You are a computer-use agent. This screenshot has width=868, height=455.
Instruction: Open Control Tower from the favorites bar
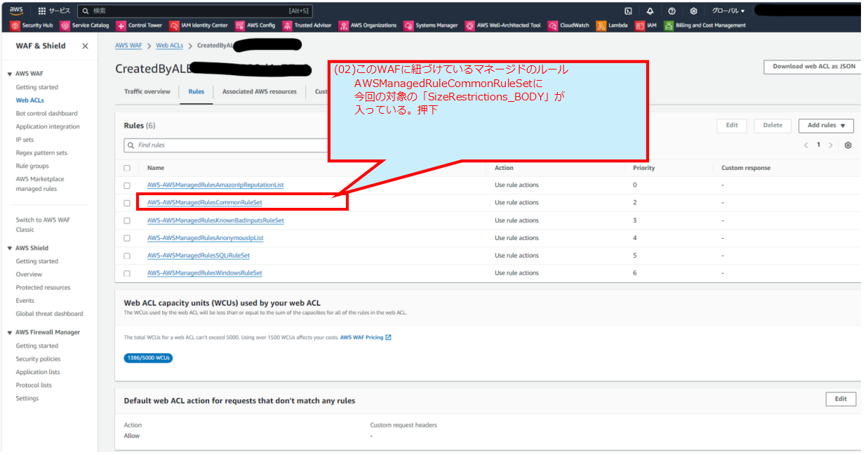(x=139, y=25)
